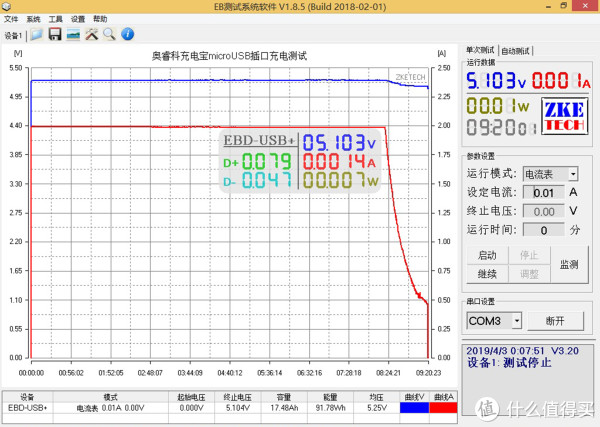Image resolution: width=600 pixels, height=427 pixels.
Task: Click the EBD-USB+ overlay readout label
Action: (x=259, y=140)
